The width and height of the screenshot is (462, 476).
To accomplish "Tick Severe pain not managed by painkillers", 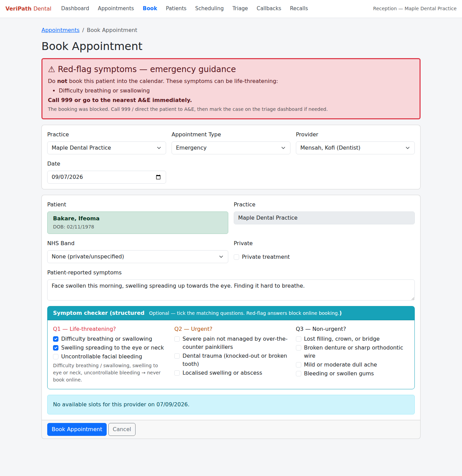I will [x=177, y=339].
